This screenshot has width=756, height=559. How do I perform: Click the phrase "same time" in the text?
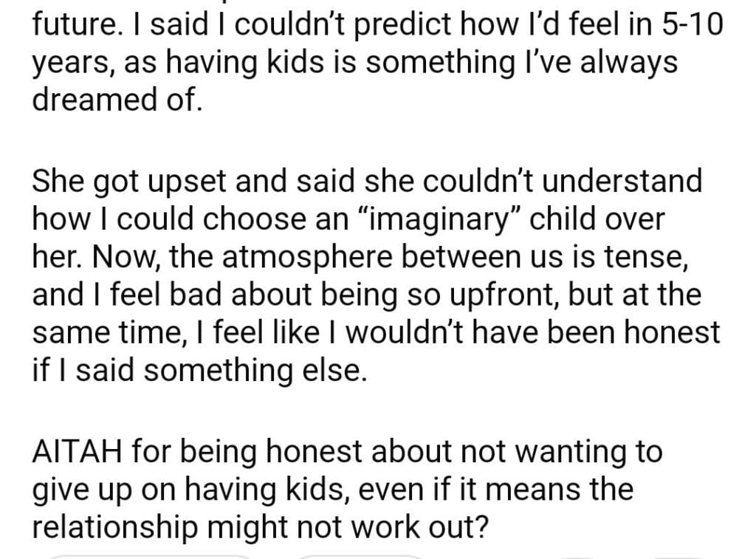[99, 334]
